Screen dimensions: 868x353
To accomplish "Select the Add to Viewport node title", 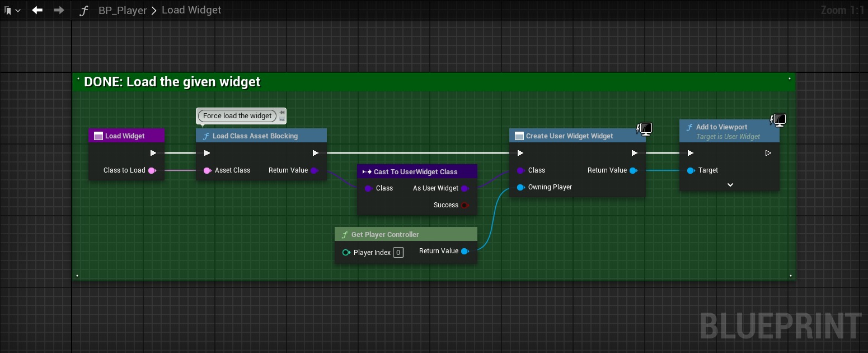I will click(x=722, y=127).
